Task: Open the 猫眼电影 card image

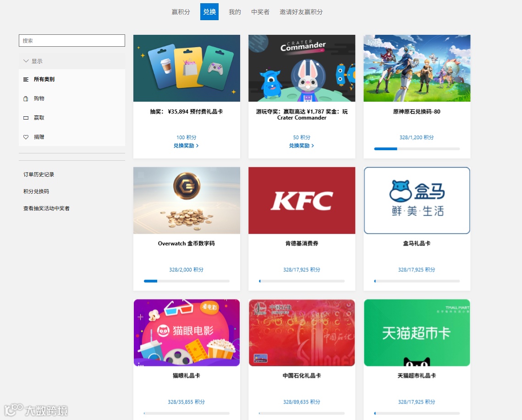Action: pyautogui.click(x=187, y=333)
